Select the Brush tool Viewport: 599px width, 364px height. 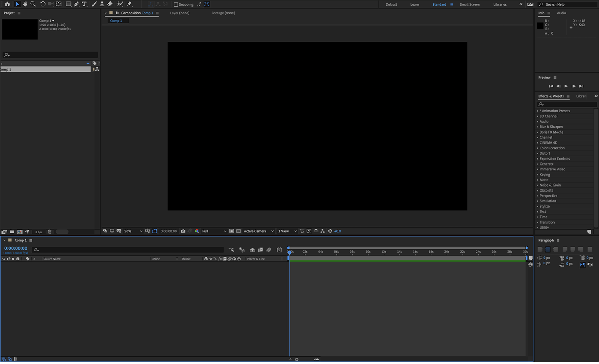click(94, 4)
